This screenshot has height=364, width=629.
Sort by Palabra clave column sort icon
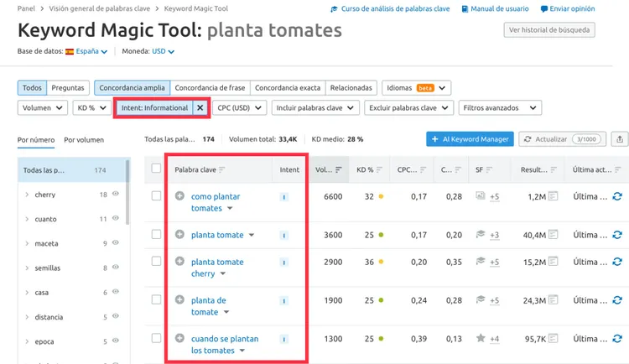pyautogui.click(x=222, y=169)
